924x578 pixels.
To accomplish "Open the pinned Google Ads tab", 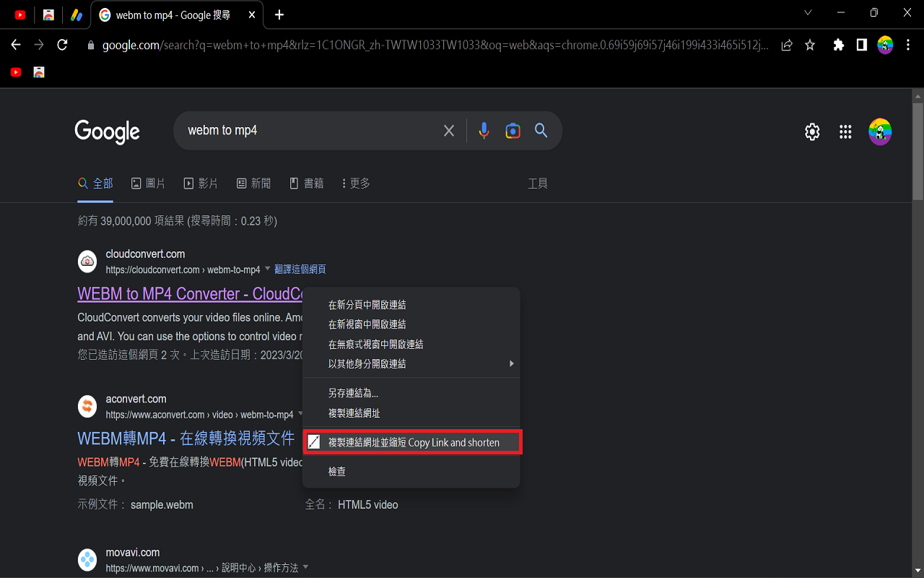I will 77,14.
